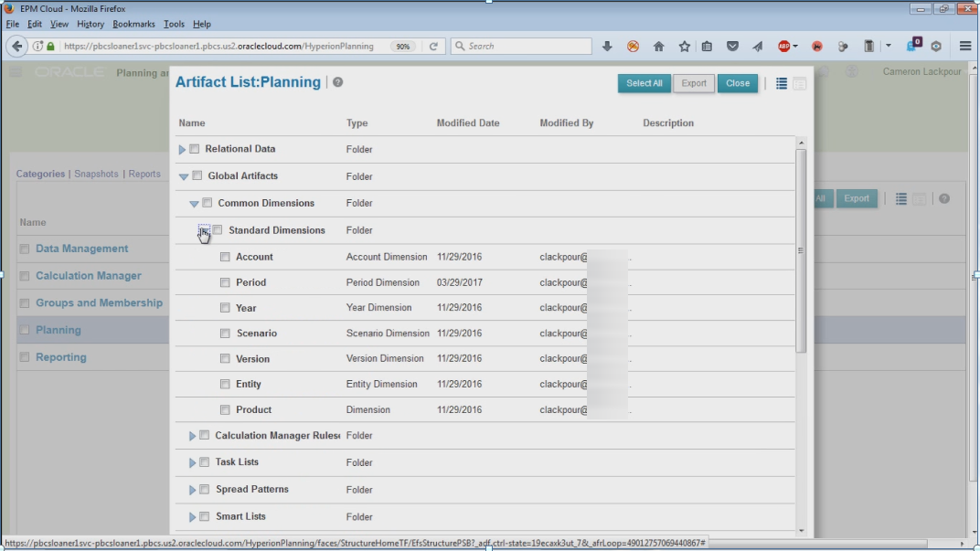Click the URL address bar
Image resolution: width=980 pixels, height=551 pixels.
point(218,47)
